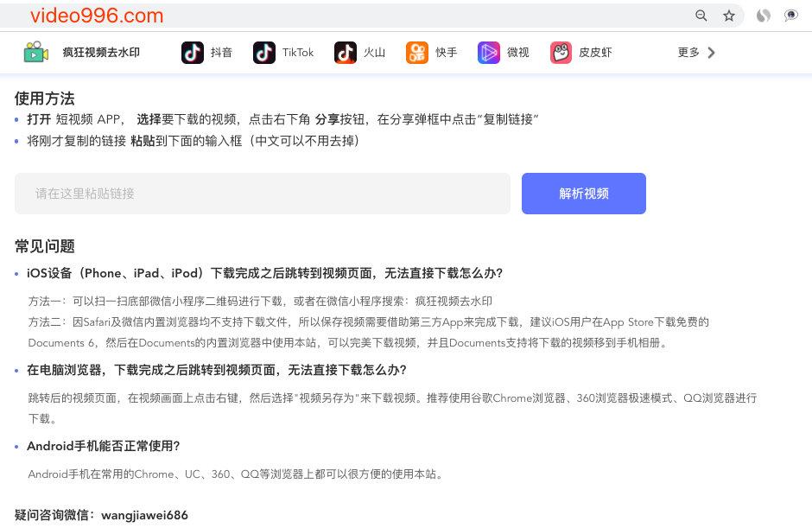Click the 打开 短视频 APP instruction line
812x528 pixels.
[x=282, y=119]
